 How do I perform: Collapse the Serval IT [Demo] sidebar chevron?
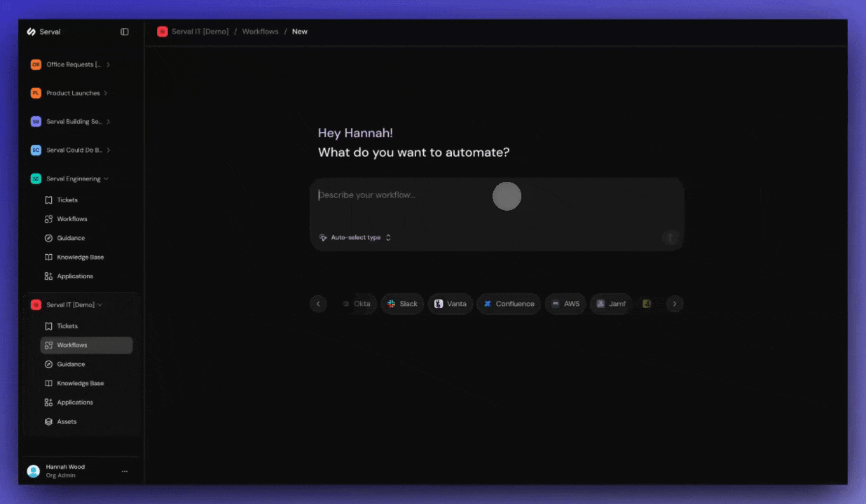pyautogui.click(x=99, y=305)
